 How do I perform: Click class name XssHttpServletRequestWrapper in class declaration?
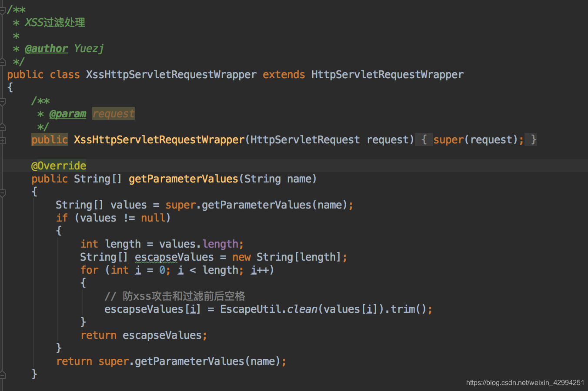click(x=171, y=75)
